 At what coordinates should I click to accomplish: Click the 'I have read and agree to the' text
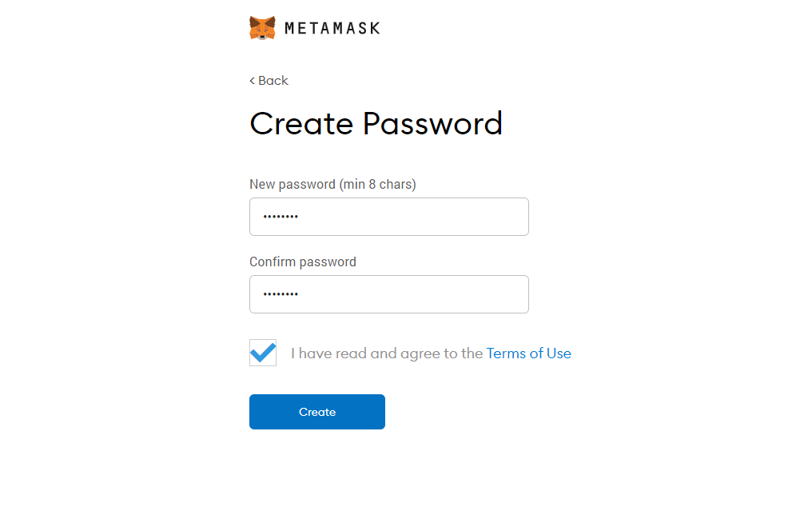[387, 353]
